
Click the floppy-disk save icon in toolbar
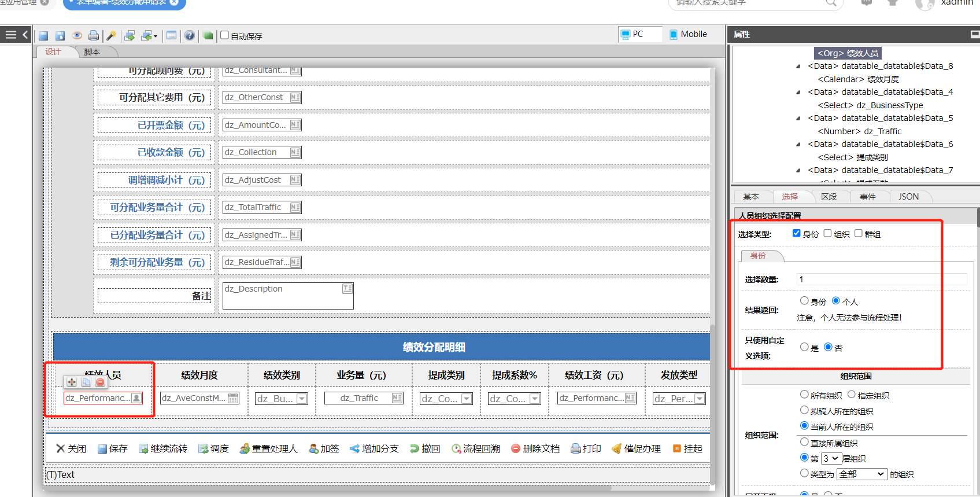click(60, 36)
